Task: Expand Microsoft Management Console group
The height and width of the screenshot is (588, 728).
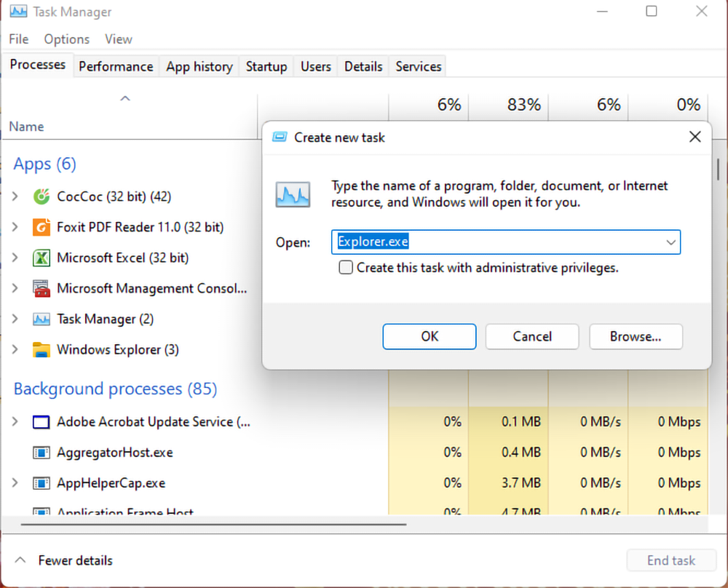Action: click(15, 288)
